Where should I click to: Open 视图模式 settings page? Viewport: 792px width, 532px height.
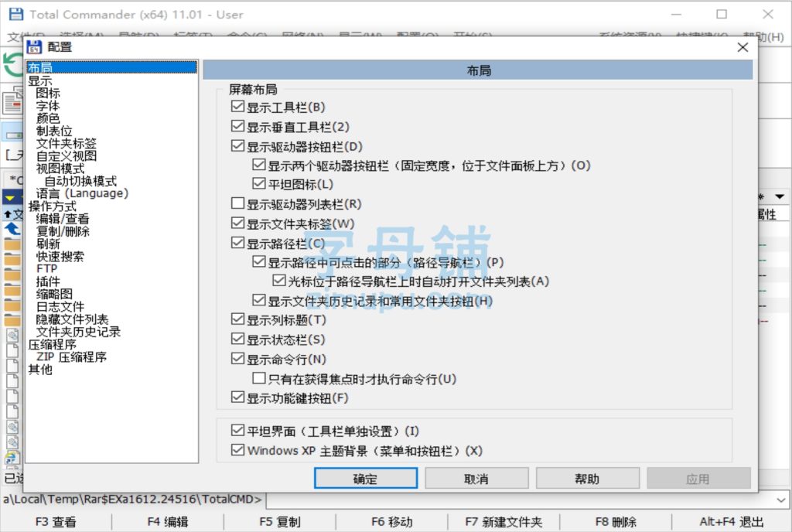click(x=60, y=169)
